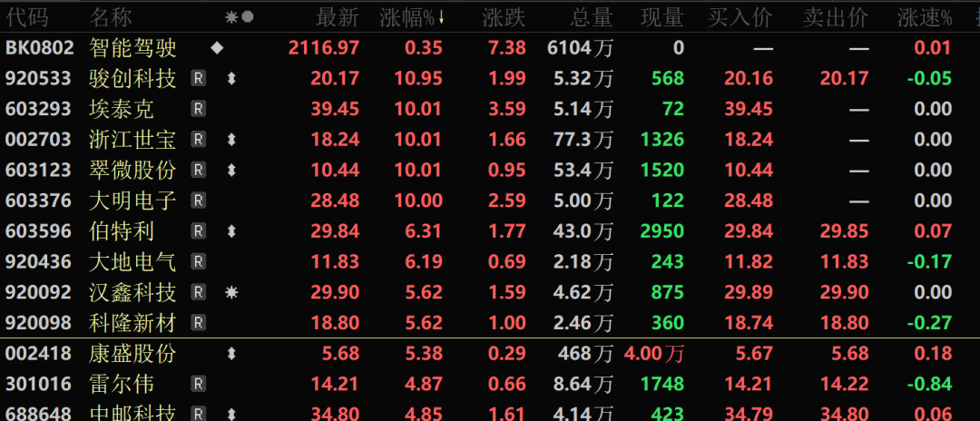This screenshot has height=421, width=980.
Task: Click the R badge beside 埃泰克
Action: click(x=198, y=109)
